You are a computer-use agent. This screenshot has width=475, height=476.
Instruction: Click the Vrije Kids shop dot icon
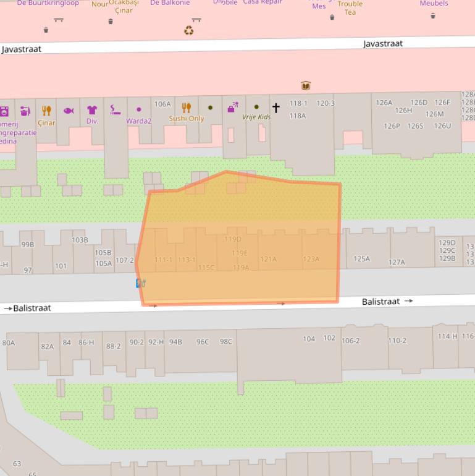pyautogui.click(x=256, y=107)
